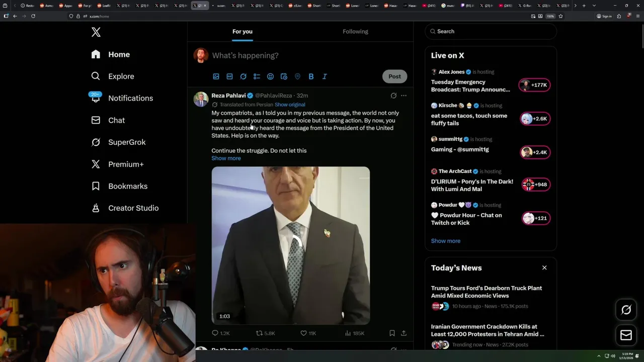Open the Explore page
The height and width of the screenshot is (362, 644).
pos(113,76)
